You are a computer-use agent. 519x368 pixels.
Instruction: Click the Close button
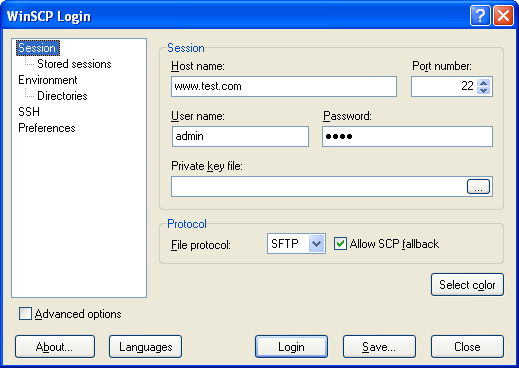tap(467, 347)
